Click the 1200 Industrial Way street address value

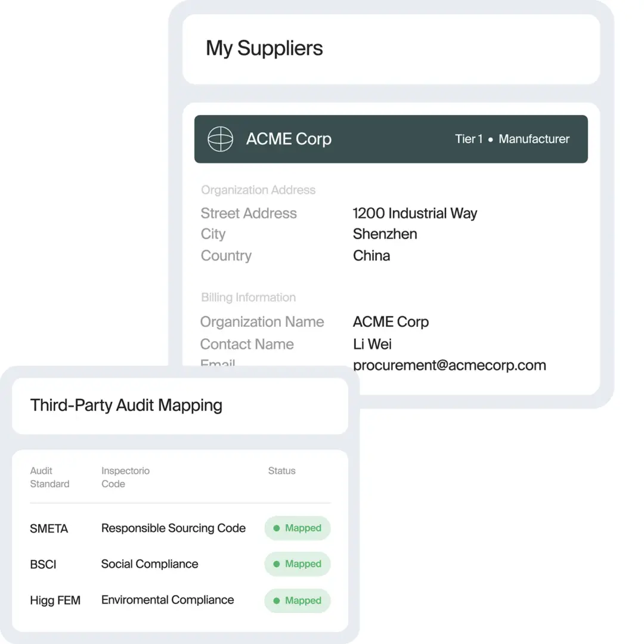pos(415,213)
